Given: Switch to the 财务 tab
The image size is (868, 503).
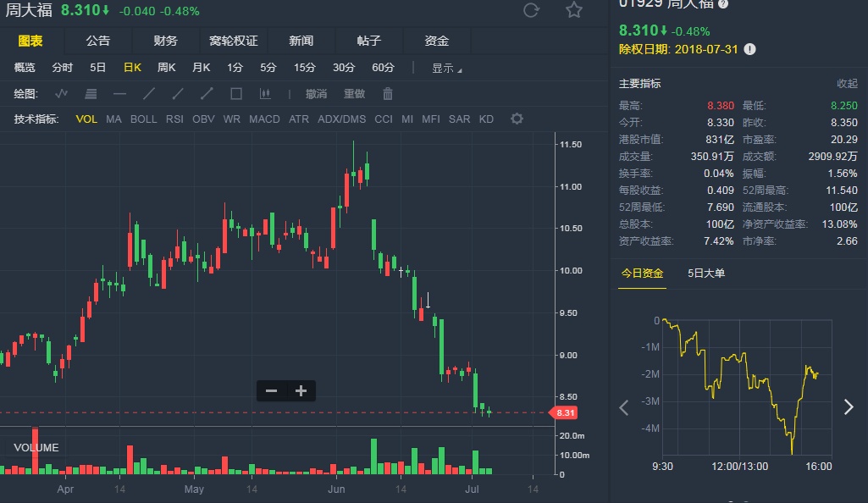Looking at the screenshot, I should pyautogui.click(x=166, y=41).
